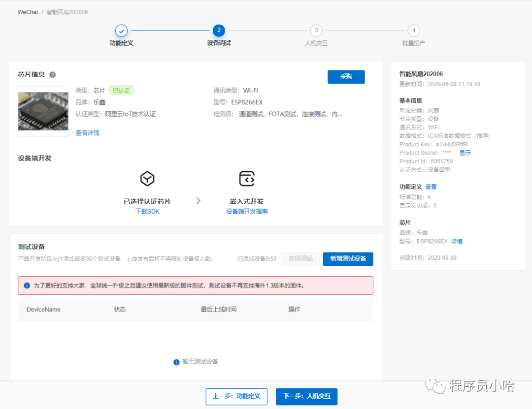Select step 2 设备调试 circle
The image size is (532, 409).
[x=219, y=31]
